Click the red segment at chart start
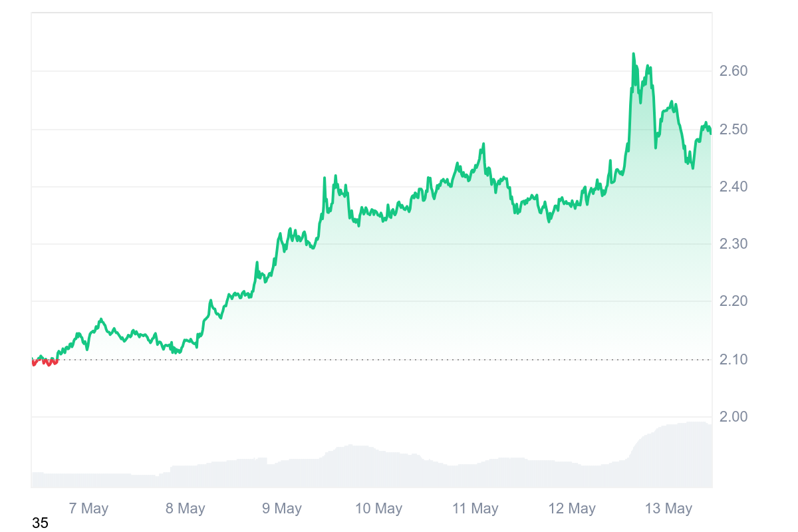This screenshot has width=798, height=532. point(45,362)
